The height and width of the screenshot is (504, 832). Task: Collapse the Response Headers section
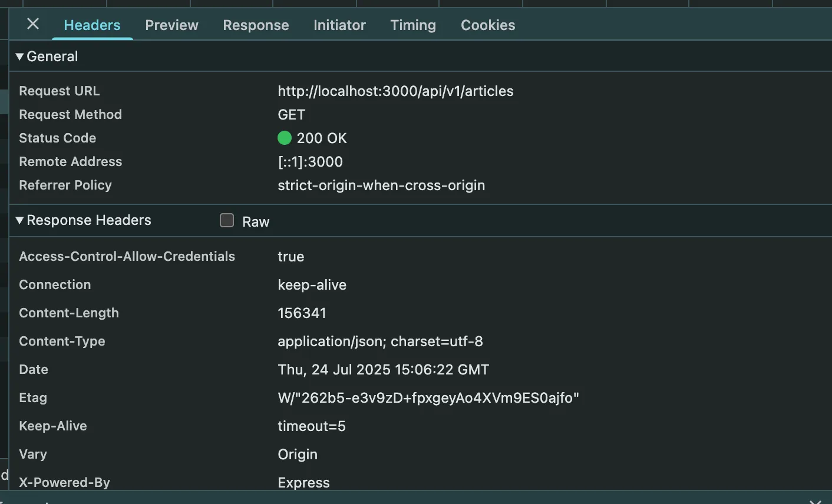(20, 220)
